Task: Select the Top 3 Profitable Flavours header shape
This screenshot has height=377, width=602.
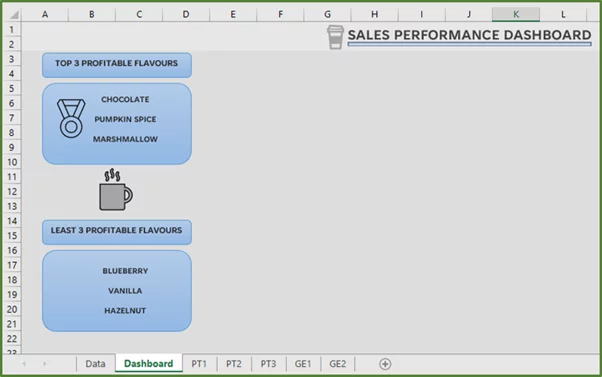Action: click(x=117, y=65)
